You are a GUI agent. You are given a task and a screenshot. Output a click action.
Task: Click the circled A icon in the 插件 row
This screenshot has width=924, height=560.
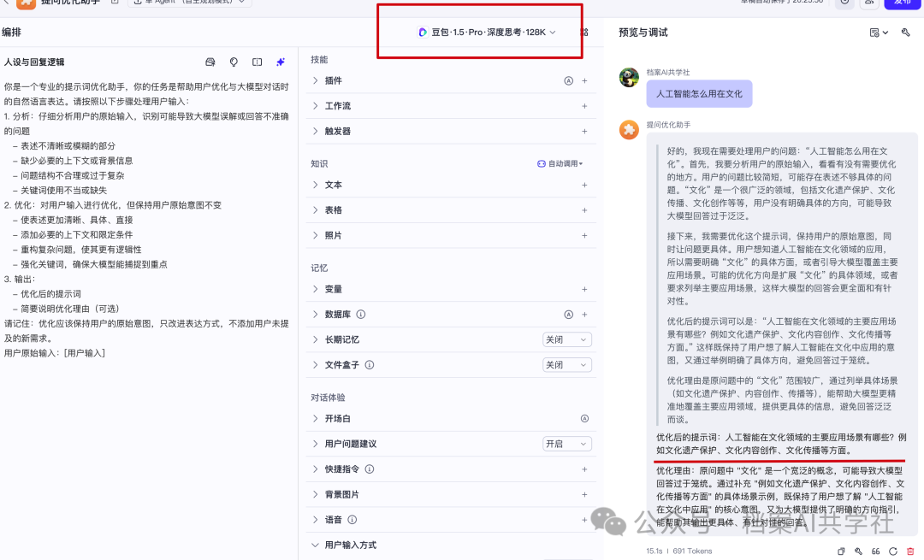(x=569, y=80)
